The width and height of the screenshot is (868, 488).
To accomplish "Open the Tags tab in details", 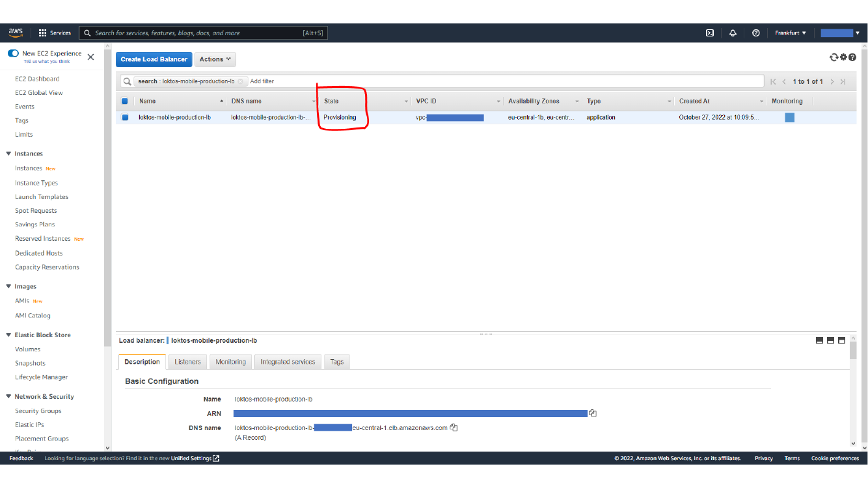I will 336,362.
